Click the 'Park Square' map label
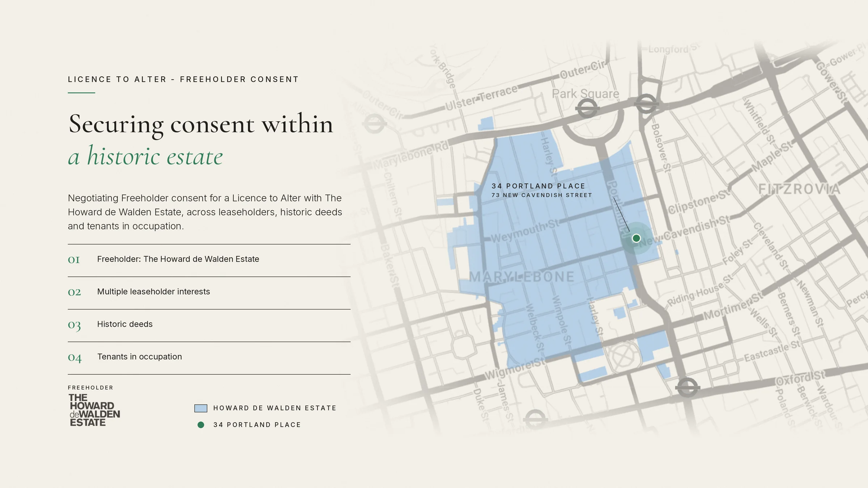This screenshot has height=488, width=868. tap(586, 94)
